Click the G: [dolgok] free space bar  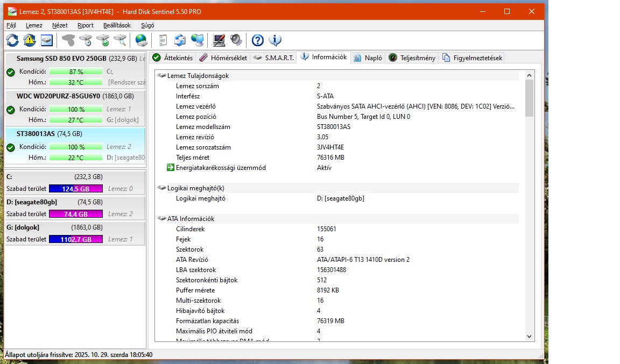[75, 239]
